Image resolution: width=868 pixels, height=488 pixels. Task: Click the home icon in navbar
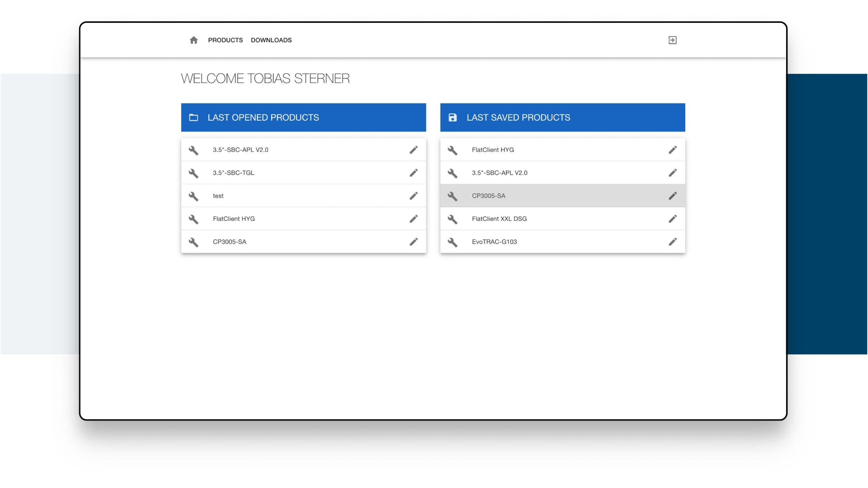[x=194, y=40]
